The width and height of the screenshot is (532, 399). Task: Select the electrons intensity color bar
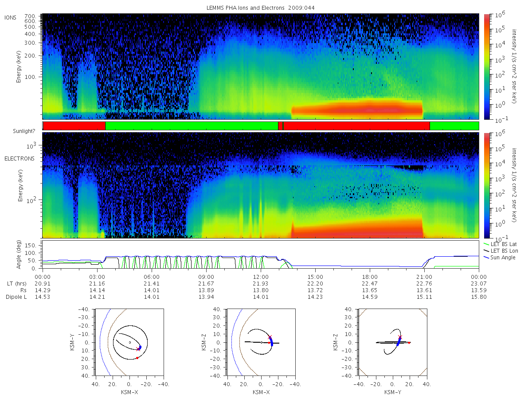point(486,185)
